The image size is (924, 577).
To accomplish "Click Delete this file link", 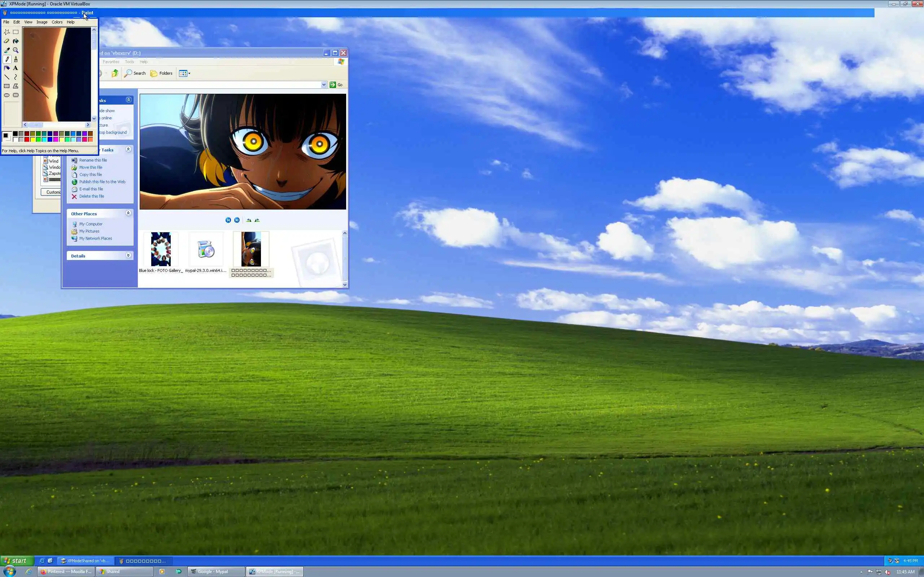I will [x=91, y=196].
